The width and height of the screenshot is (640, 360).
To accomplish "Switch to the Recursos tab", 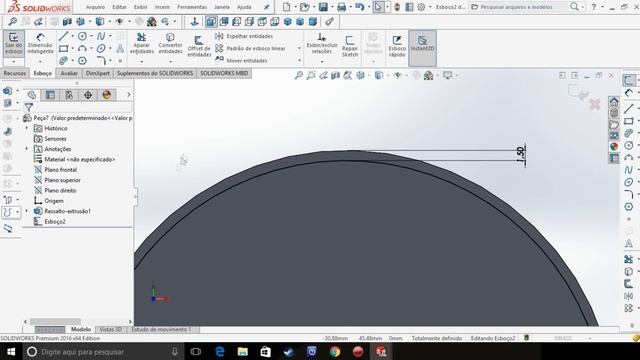I will (x=15, y=73).
